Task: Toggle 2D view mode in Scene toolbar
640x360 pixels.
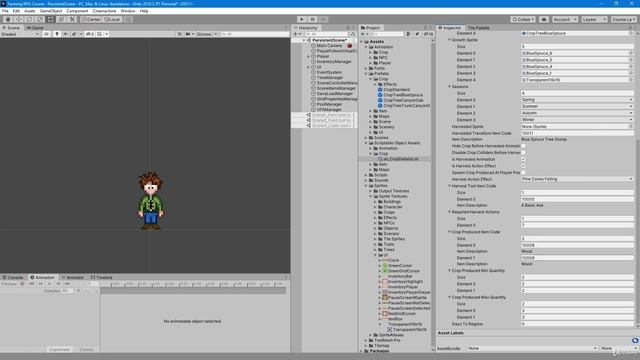Action: tap(46, 34)
